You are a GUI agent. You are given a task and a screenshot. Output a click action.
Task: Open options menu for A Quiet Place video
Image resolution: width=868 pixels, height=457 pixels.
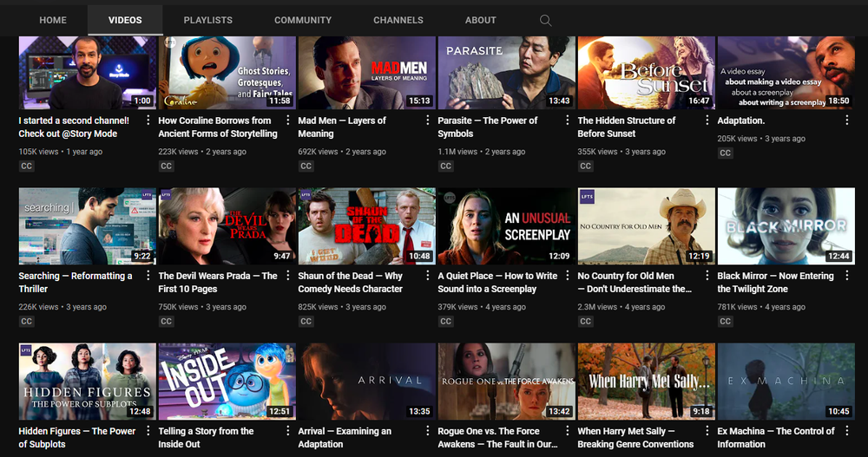pyautogui.click(x=568, y=276)
